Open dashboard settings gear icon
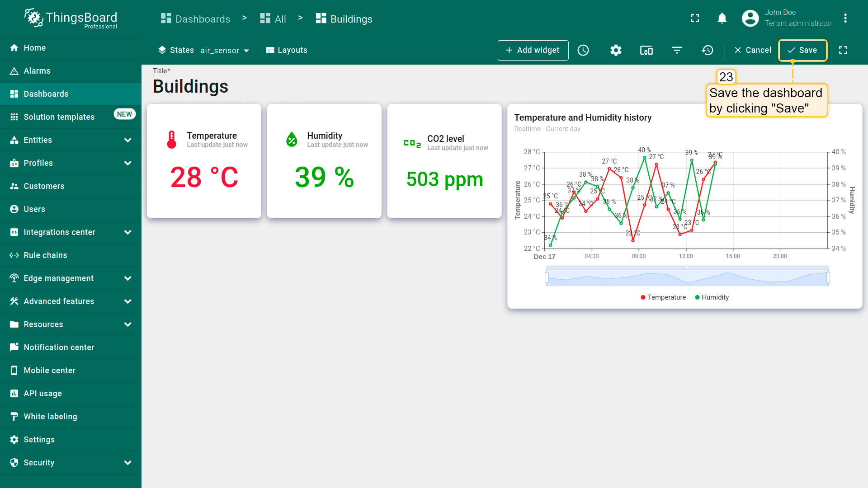868x488 pixels. 616,50
